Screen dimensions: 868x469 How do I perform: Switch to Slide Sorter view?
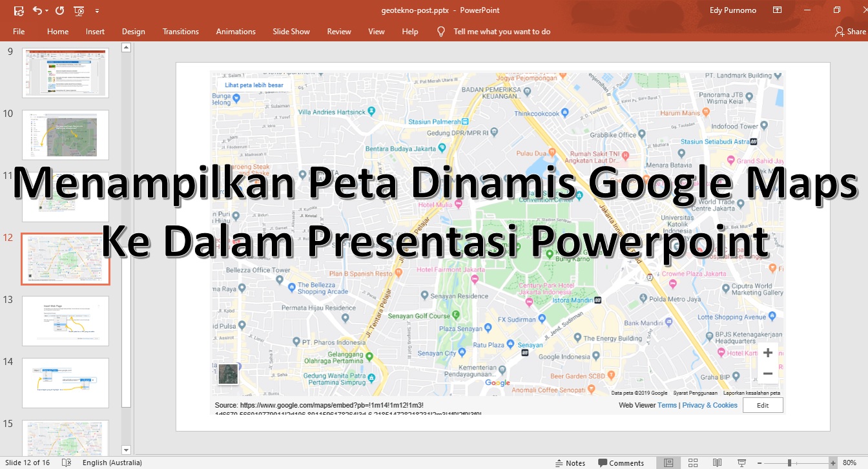click(693, 463)
